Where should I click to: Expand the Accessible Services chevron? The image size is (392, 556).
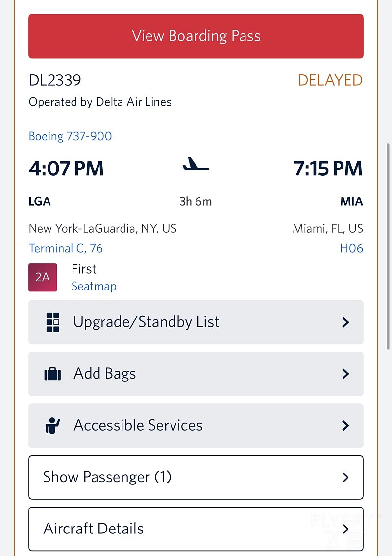[345, 426]
